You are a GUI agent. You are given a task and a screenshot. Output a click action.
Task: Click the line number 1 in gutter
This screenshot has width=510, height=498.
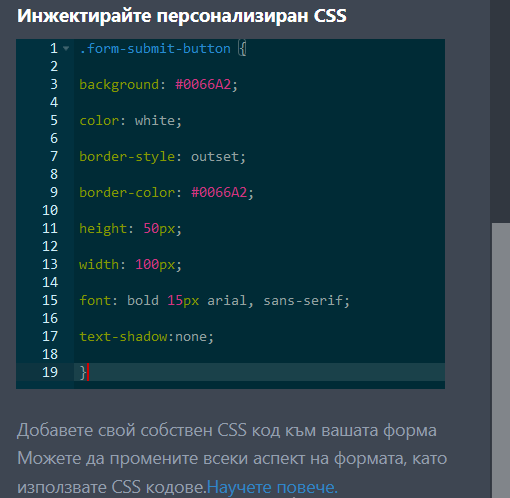click(54, 49)
